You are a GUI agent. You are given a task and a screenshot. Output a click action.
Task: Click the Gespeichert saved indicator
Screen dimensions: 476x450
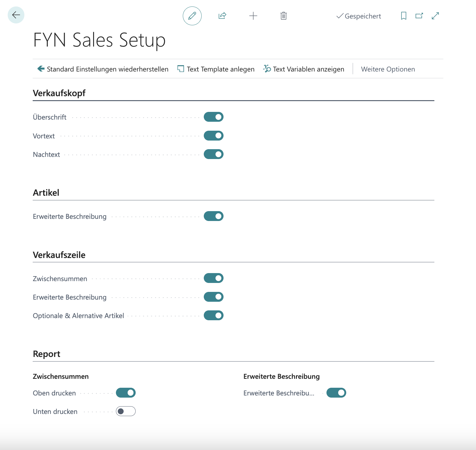point(359,16)
